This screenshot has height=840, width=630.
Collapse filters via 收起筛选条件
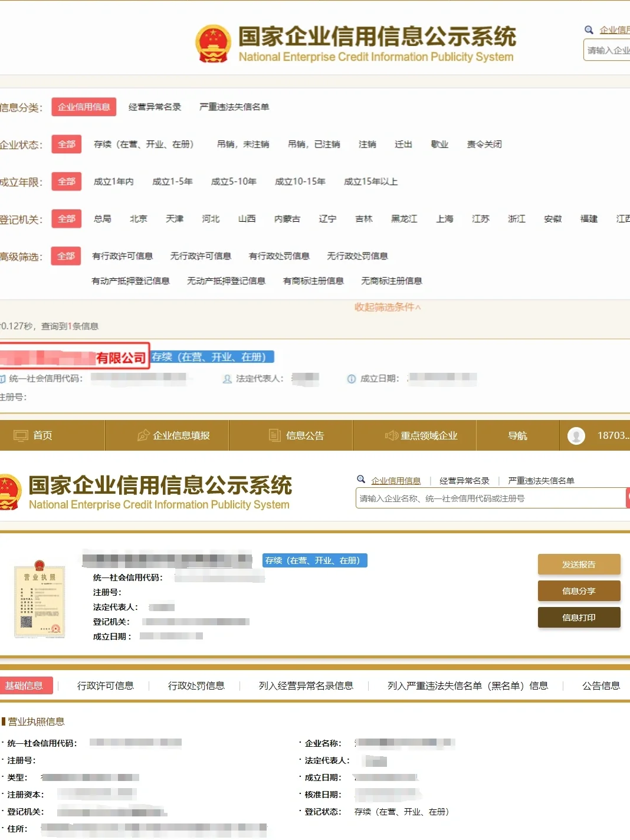(388, 307)
